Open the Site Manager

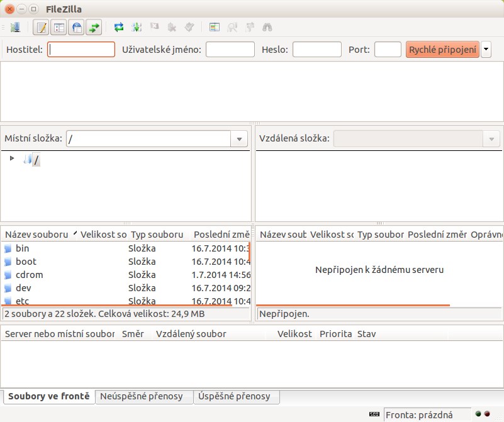[15, 27]
